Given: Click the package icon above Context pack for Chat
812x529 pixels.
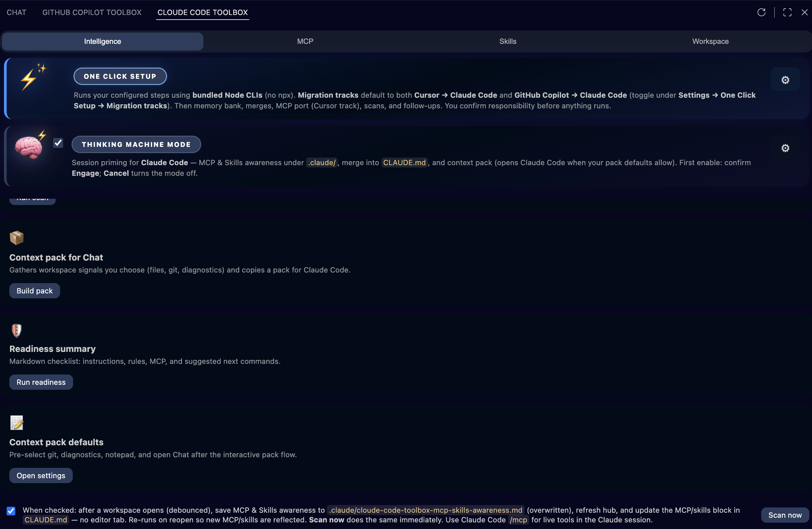Looking at the screenshot, I should [x=16, y=238].
